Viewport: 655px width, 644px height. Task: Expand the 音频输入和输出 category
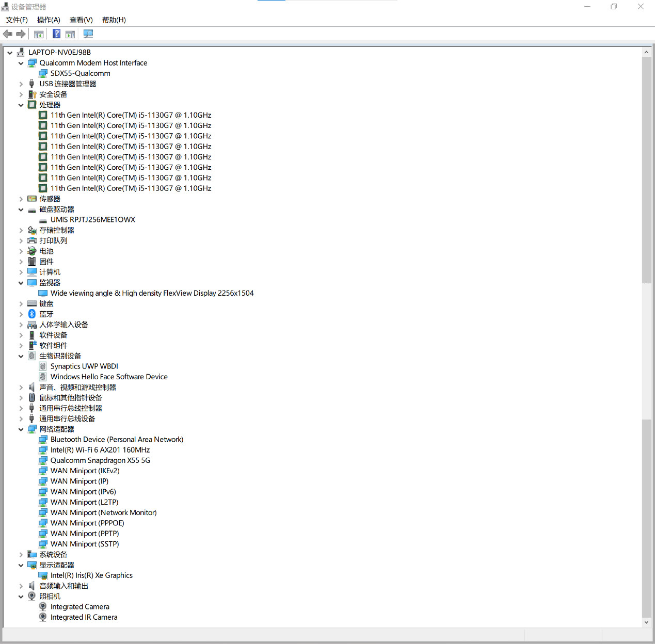21,586
